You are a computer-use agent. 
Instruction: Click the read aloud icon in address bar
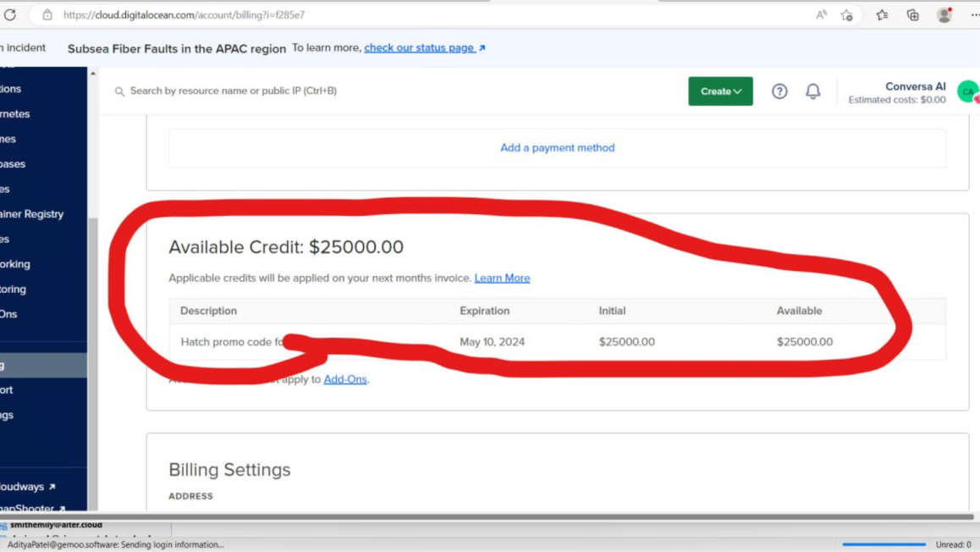point(821,15)
